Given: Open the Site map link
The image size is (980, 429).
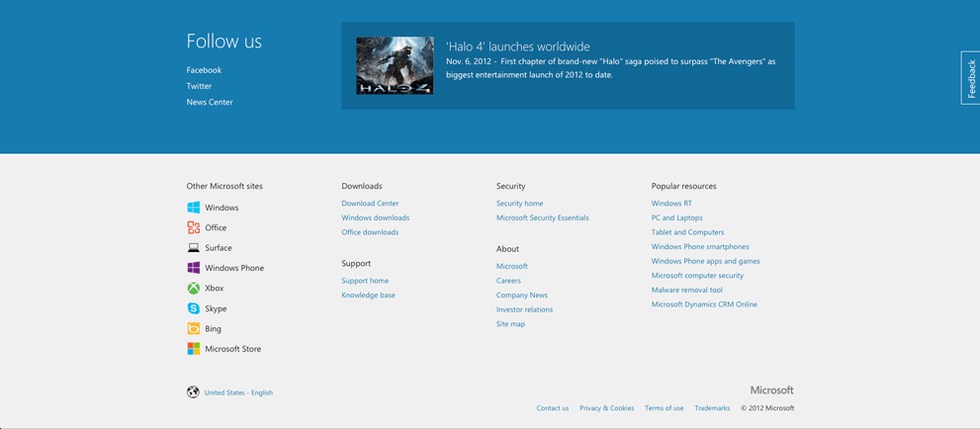Looking at the screenshot, I should coord(510,323).
